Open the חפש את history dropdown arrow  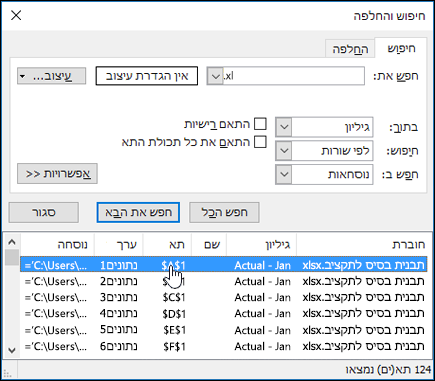click(215, 76)
